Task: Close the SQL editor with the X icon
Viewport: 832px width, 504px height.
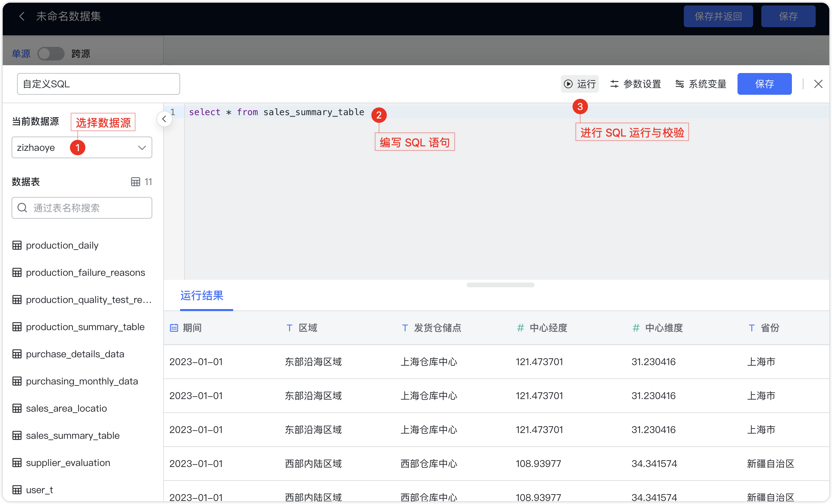Action: pyautogui.click(x=818, y=84)
